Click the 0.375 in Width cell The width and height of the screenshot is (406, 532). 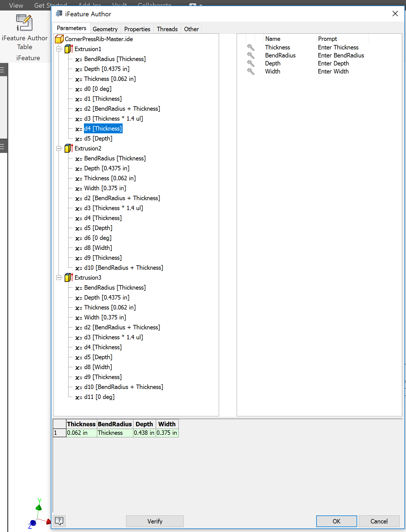coord(167,433)
